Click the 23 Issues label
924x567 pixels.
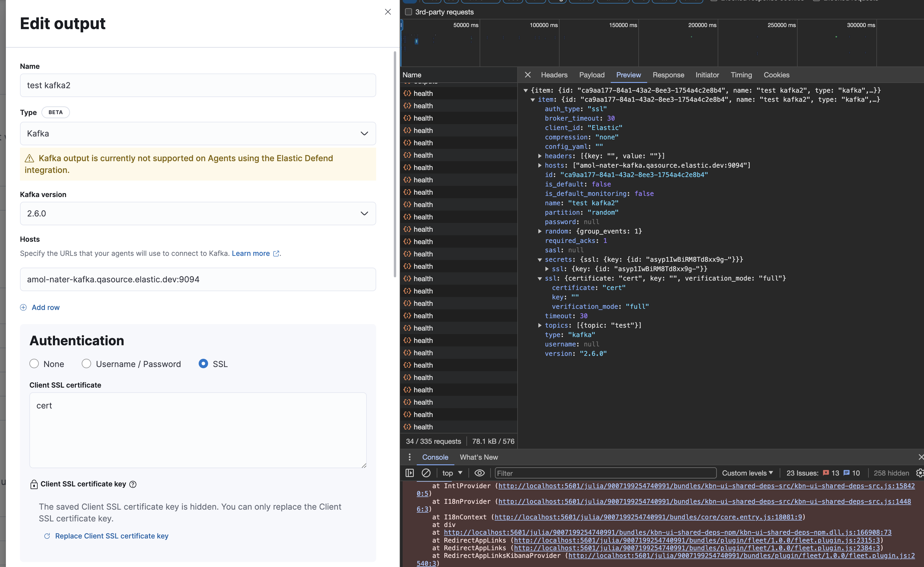click(x=802, y=473)
